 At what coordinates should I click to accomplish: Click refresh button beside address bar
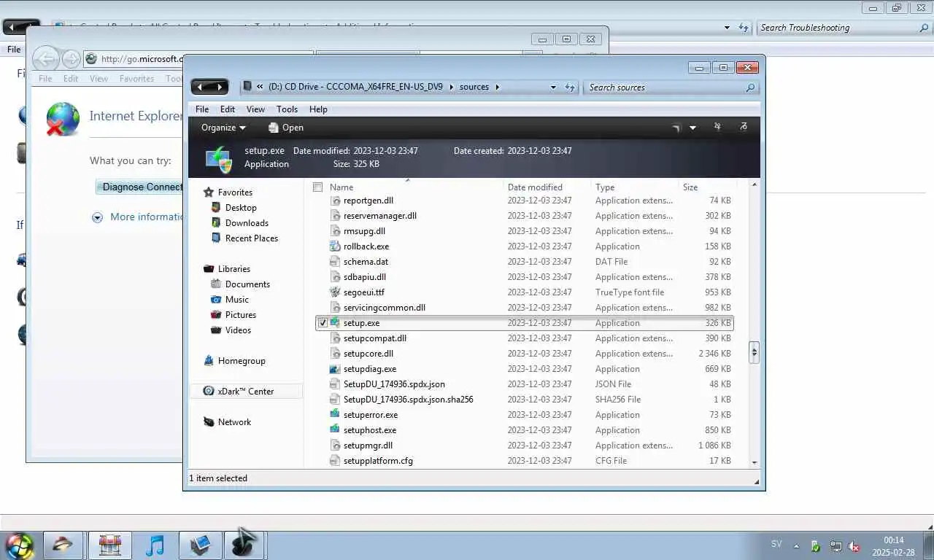coord(570,87)
